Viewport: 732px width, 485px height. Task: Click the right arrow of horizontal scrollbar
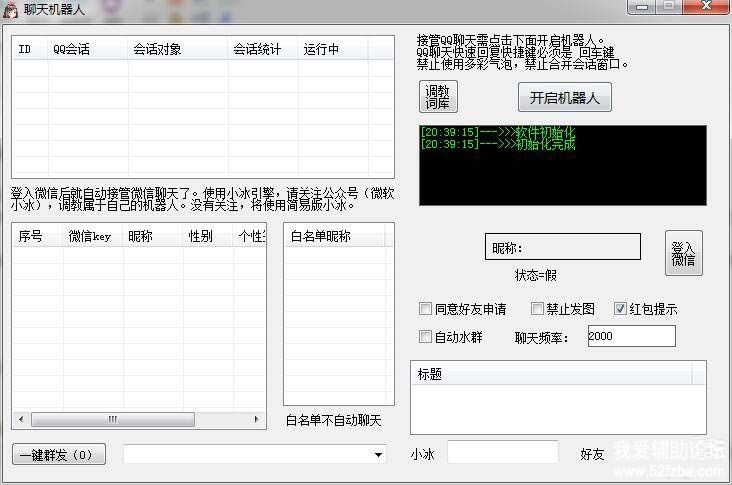pyautogui.click(x=260, y=420)
